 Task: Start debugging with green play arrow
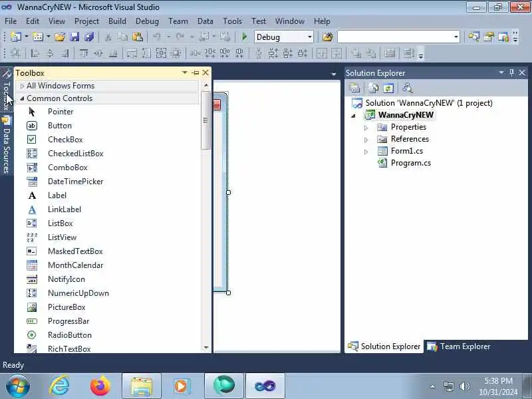tap(244, 37)
